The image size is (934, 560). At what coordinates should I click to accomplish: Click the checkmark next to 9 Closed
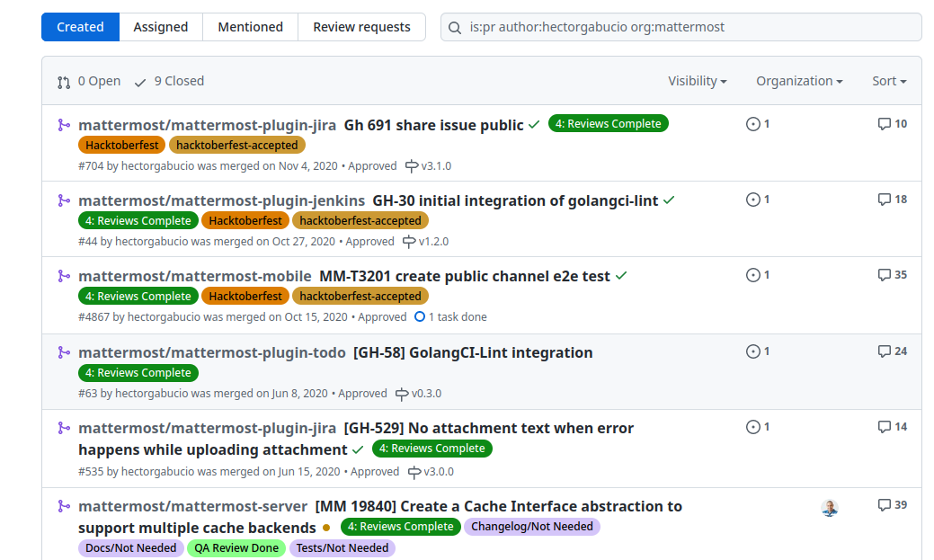[140, 81]
